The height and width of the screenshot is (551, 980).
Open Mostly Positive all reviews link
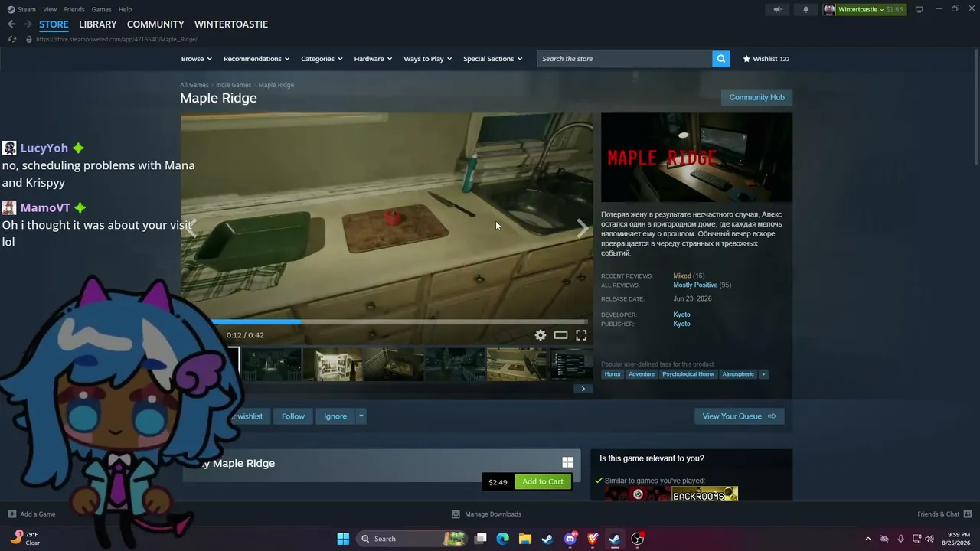click(x=695, y=285)
